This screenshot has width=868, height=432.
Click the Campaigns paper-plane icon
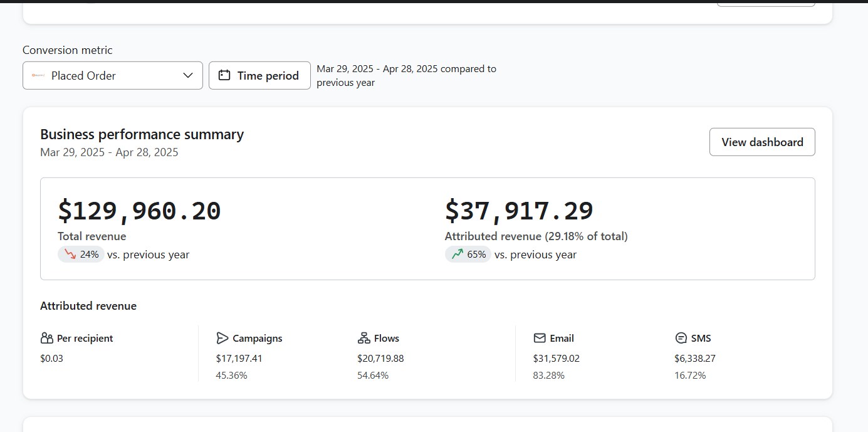tap(222, 339)
